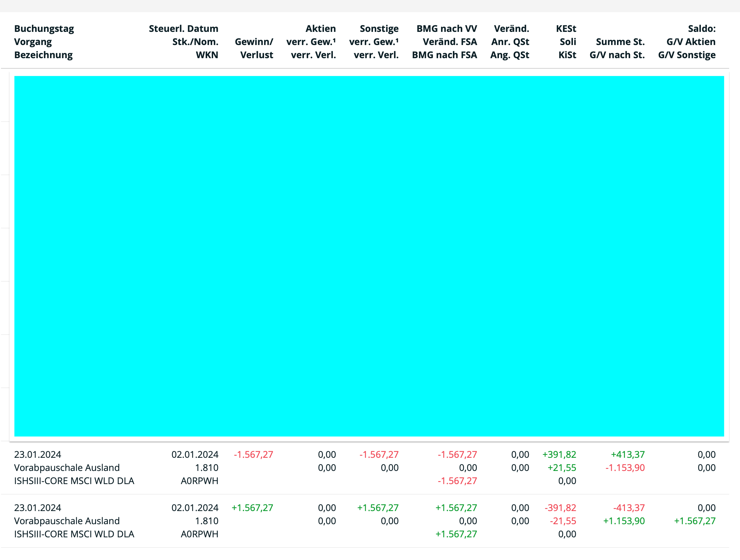This screenshot has width=740, height=560.
Task: Click the Aktien column header
Action: (x=320, y=29)
